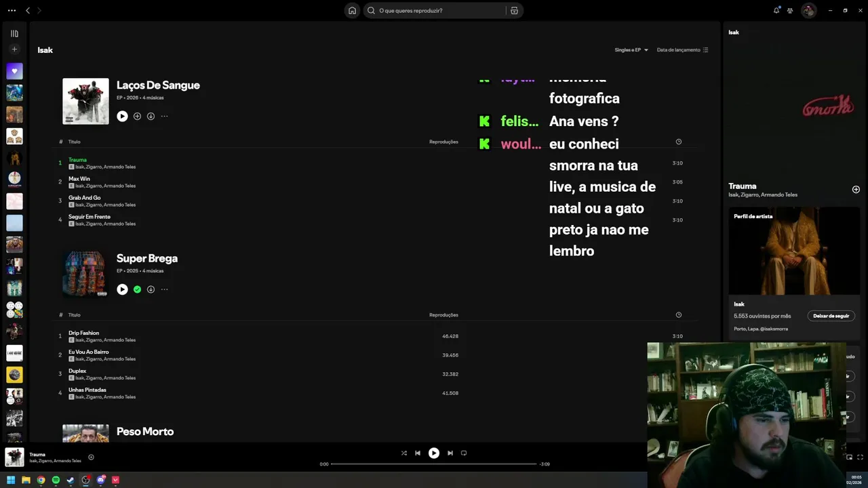
Task: Switch to Steam in taskbar
Action: tap(71, 480)
